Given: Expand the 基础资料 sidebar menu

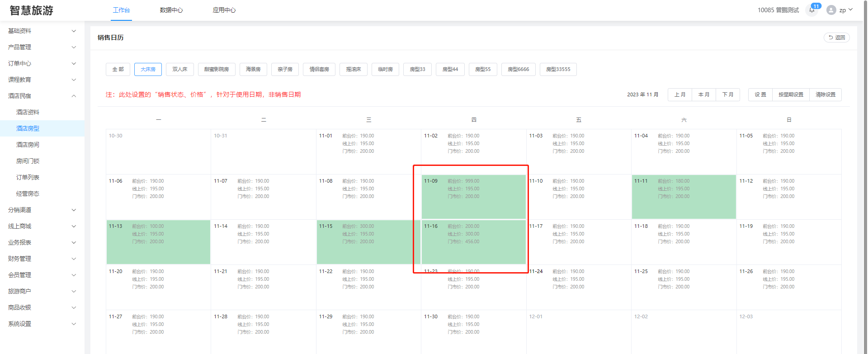Looking at the screenshot, I should point(42,31).
